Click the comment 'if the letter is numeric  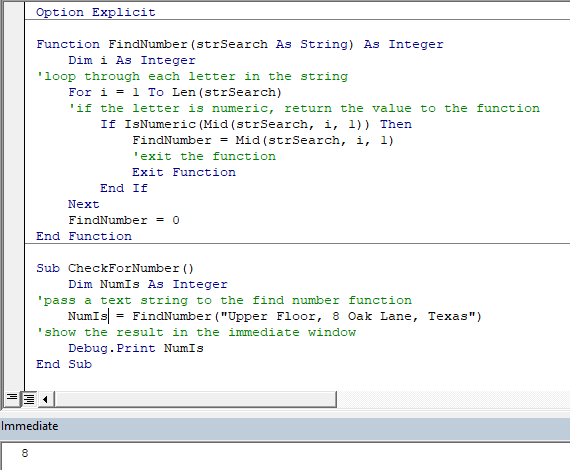[x=304, y=108]
